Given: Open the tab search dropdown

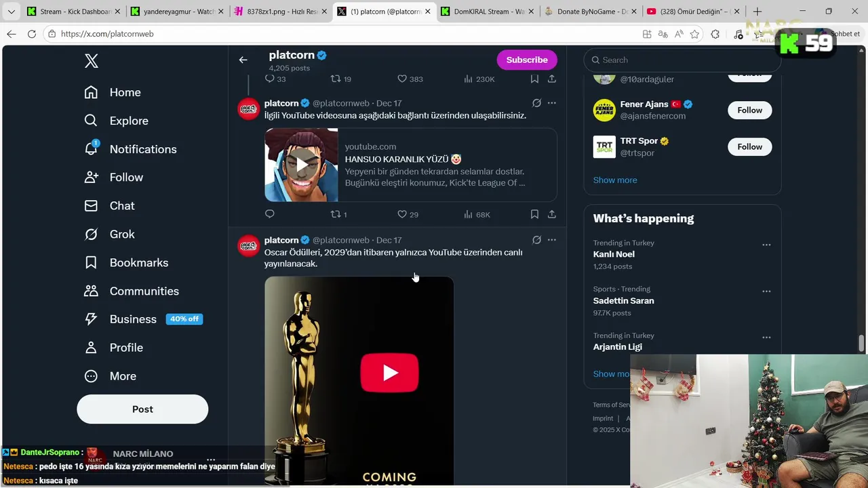Looking at the screenshot, I should point(11,12).
